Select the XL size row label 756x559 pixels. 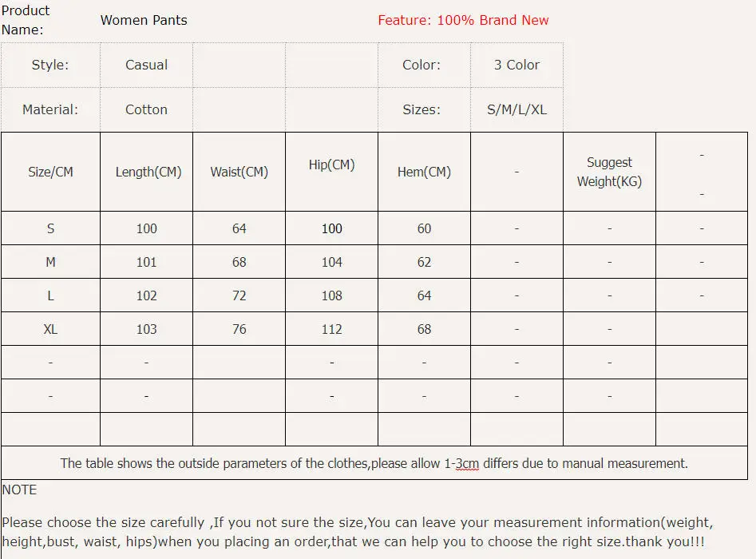coord(50,329)
